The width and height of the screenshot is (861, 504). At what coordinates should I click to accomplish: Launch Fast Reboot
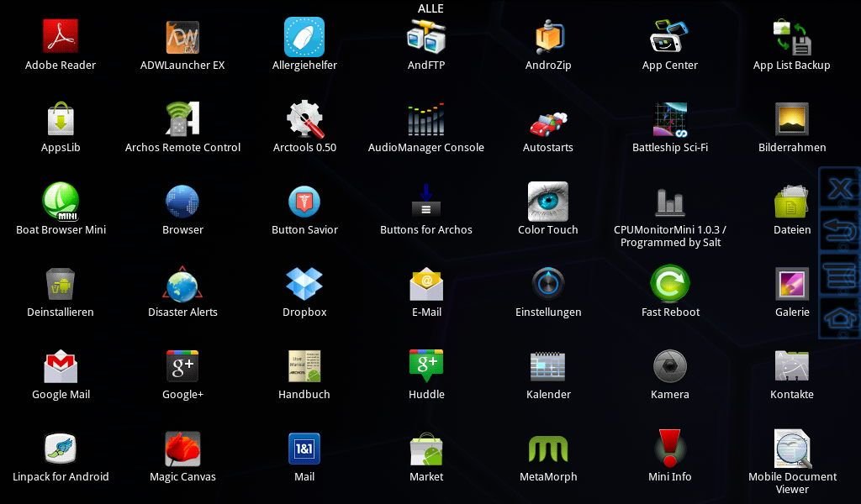670,284
